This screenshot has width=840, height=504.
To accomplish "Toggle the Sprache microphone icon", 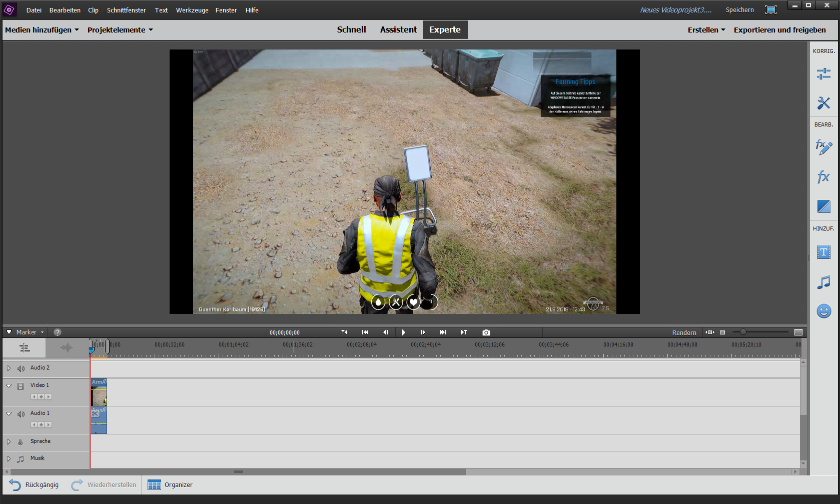I will tap(21, 442).
